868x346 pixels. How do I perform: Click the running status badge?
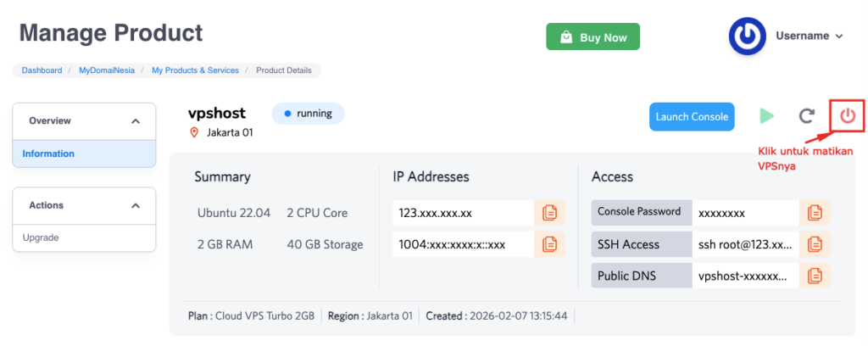(308, 114)
